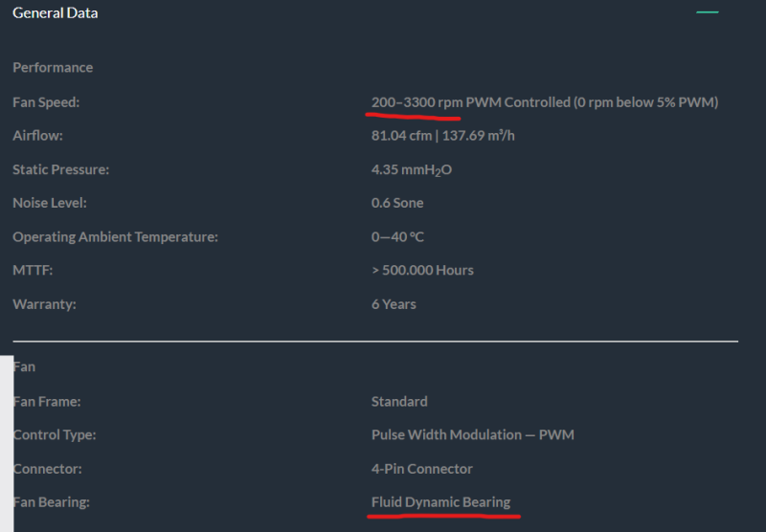Click the underlined Fluid Dynamic Bearing text

coord(440,502)
